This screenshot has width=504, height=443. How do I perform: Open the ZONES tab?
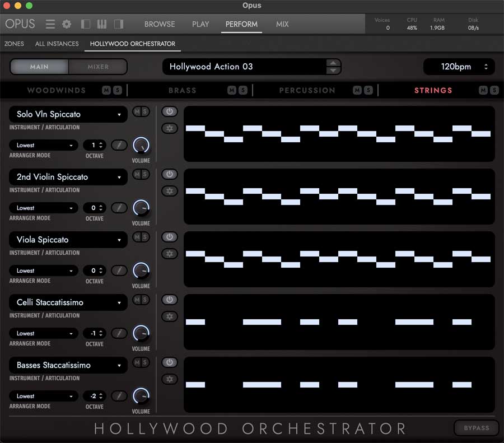[14, 44]
